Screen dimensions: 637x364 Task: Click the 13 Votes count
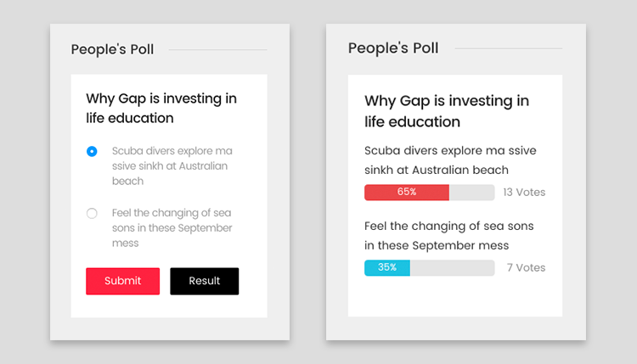[524, 193]
